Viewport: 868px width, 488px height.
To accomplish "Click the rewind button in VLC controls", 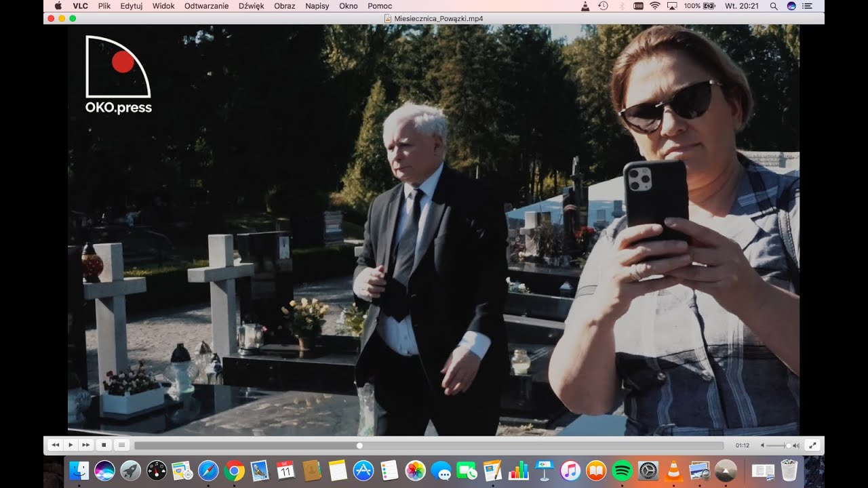I will [x=56, y=445].
